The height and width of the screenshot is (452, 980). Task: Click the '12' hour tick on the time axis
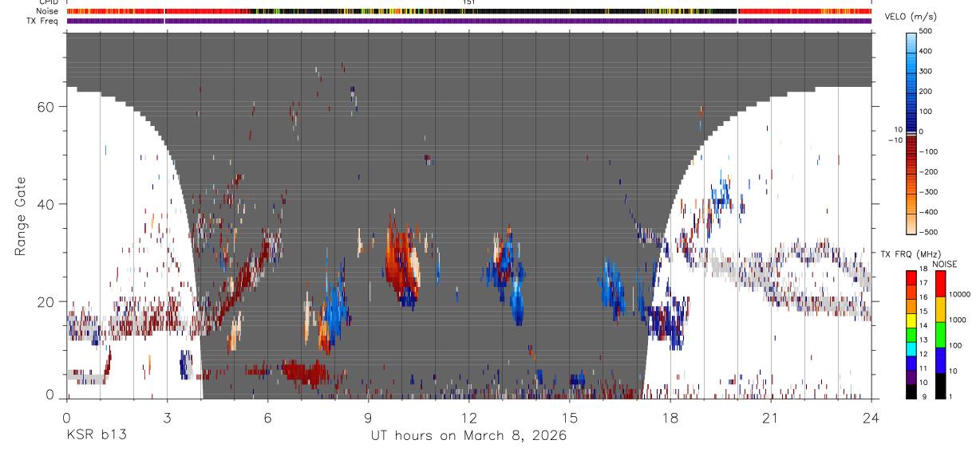[x=468, y=417]
